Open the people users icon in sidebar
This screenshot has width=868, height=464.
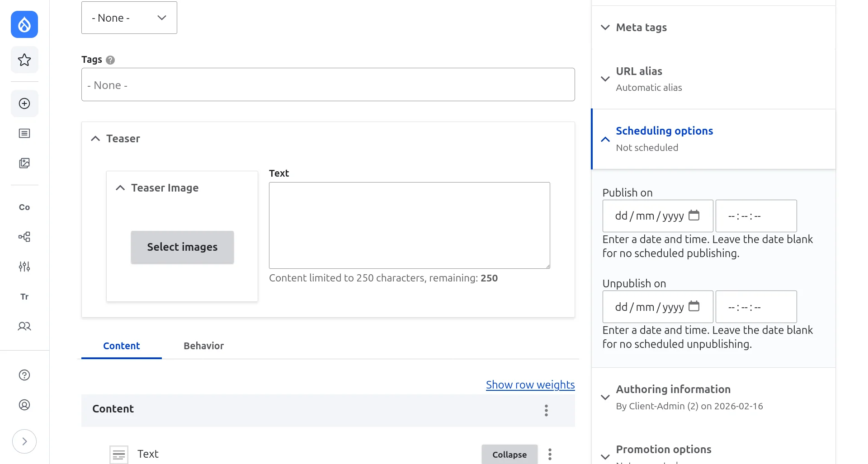pyautogui.click(x=24, y=326)
